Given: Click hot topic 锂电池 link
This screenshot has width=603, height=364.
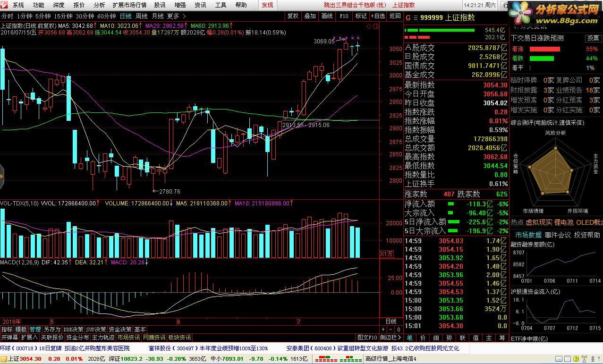Looking at the screenshot, I should pyautogui.click(x=564, y=222).
